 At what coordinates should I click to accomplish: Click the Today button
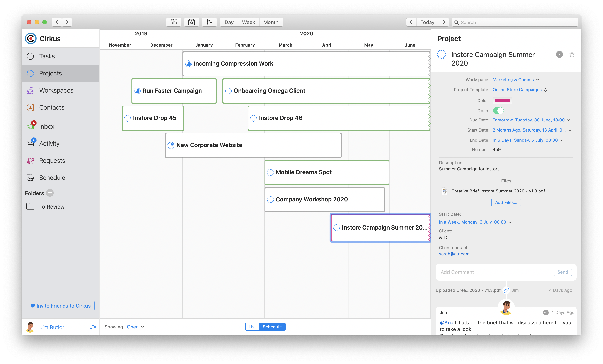point(427,22)
